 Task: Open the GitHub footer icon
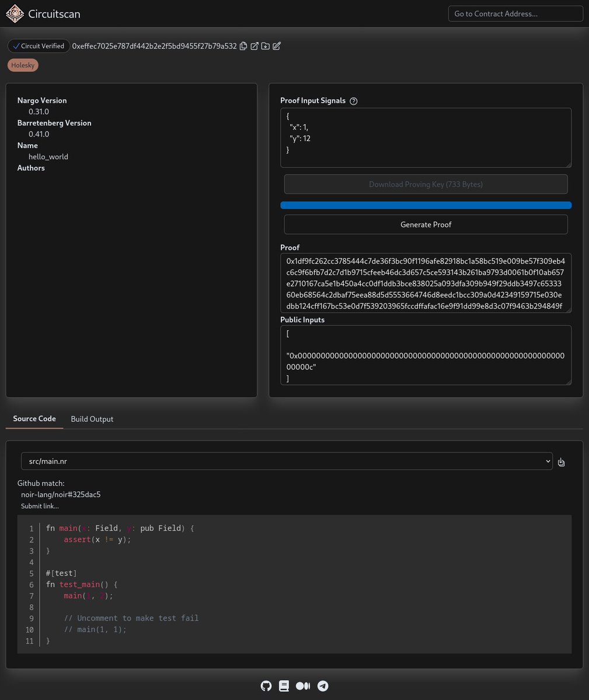pyautogui.click(x=266, y=686)
